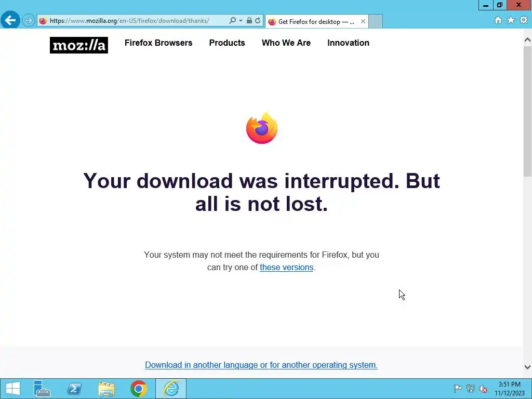Click the Action Center flag icon
Image resolution: width=532 pixels, height=399 pixels.
tap(458, 389)
